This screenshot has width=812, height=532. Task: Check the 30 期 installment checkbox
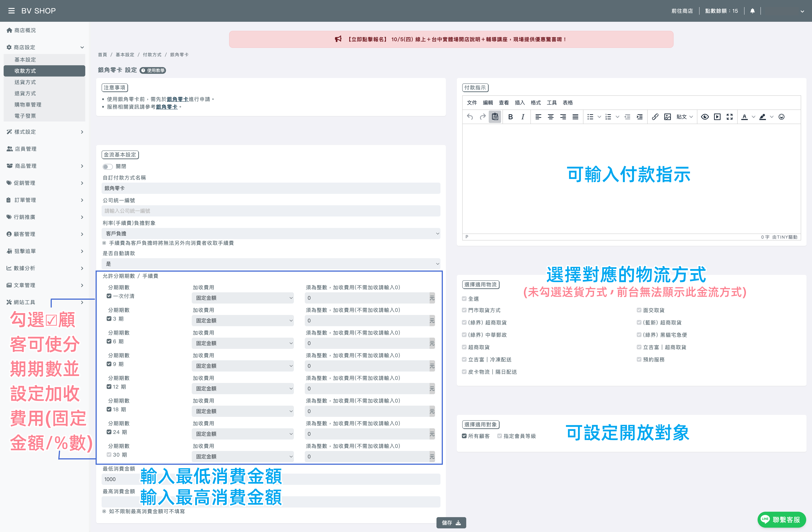click(109, 455)
